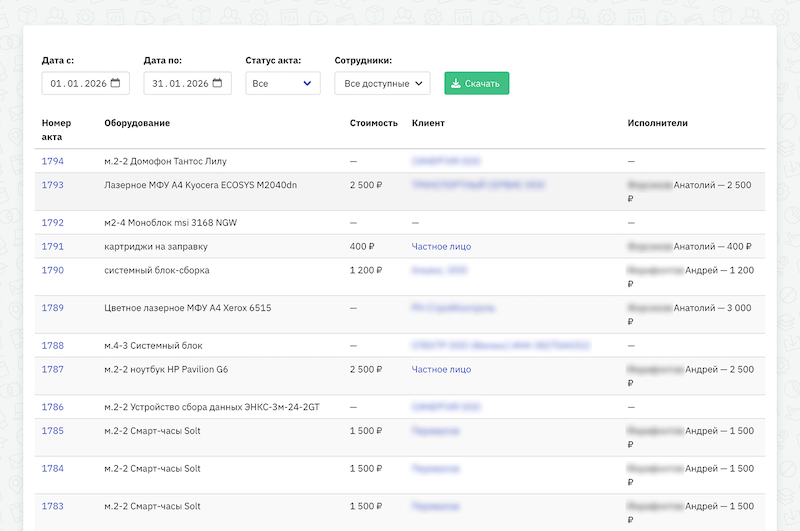View act number 1785

[x=52, y=431]
